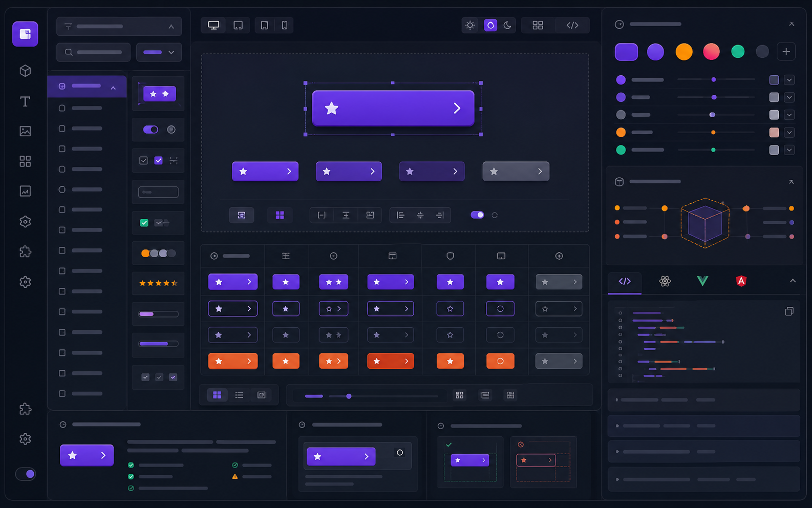Click the green checked checkbox thumbnail
This screenshot has height=508, width=812.
click(x=144, y=223)
